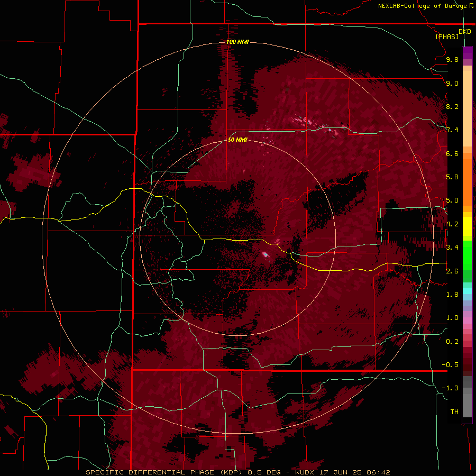Click the -0.5 scale value

[450, 365]
